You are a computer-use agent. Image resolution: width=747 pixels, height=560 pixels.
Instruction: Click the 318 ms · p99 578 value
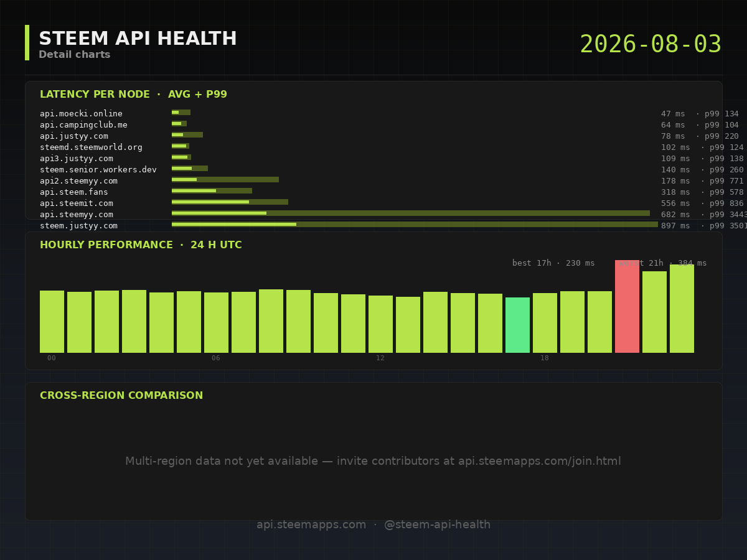[702, 192]
